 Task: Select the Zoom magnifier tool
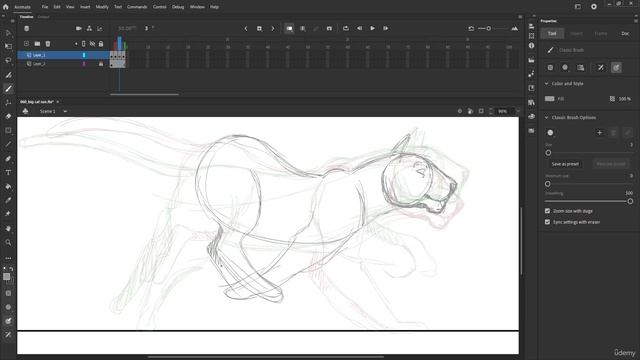pos(8,242)
